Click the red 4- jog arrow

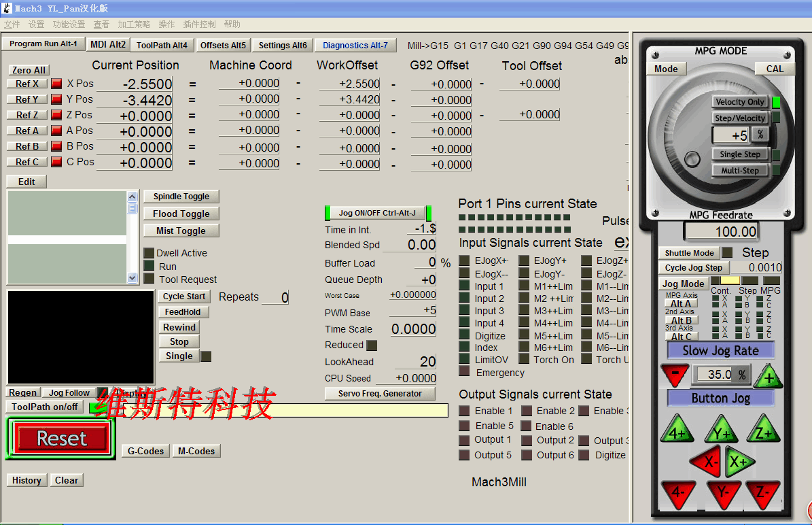[x=678, y=494]
